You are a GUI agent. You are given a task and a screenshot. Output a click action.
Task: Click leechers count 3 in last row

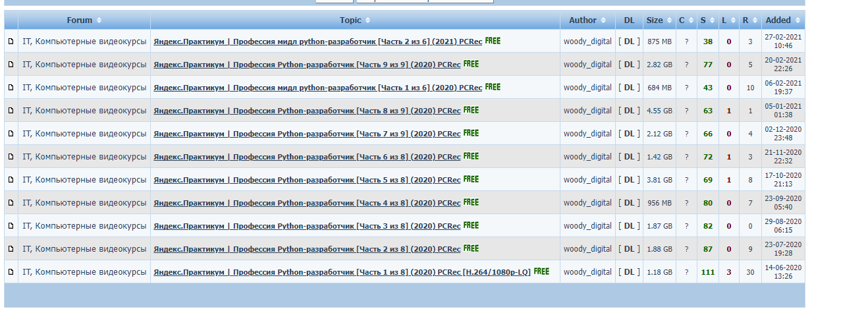pos(729,272)
